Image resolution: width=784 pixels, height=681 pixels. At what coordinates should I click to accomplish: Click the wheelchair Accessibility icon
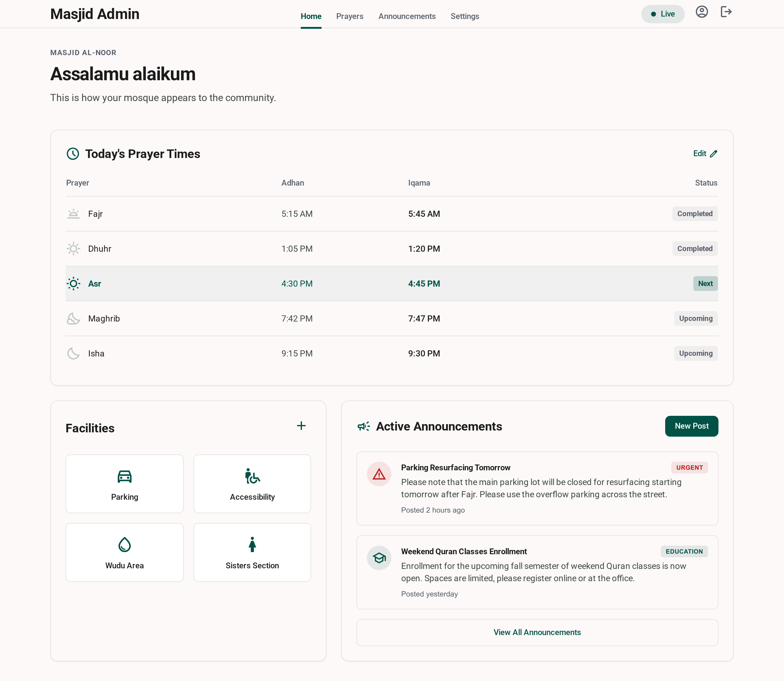pos(252,476)
